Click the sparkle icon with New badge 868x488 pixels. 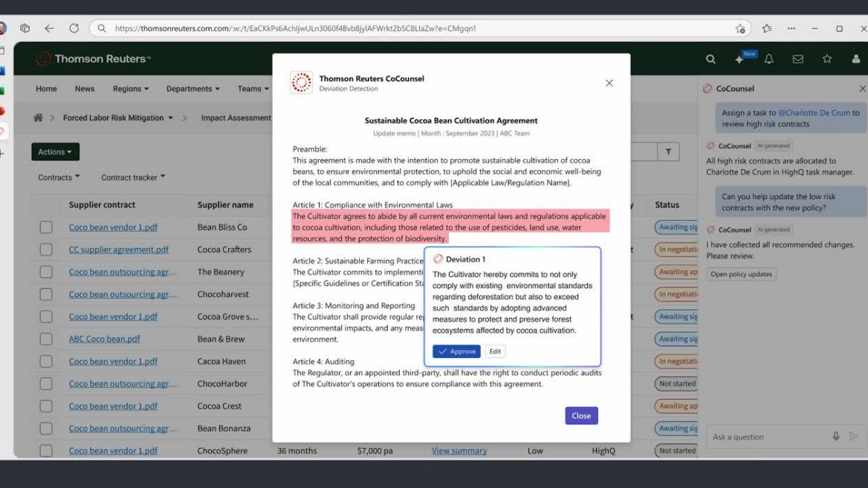739,59
